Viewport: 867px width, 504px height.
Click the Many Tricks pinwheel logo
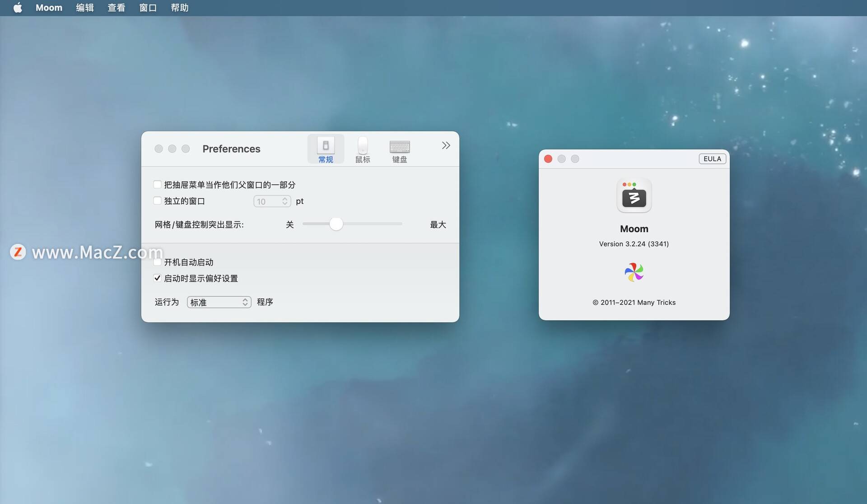point(634,272)
